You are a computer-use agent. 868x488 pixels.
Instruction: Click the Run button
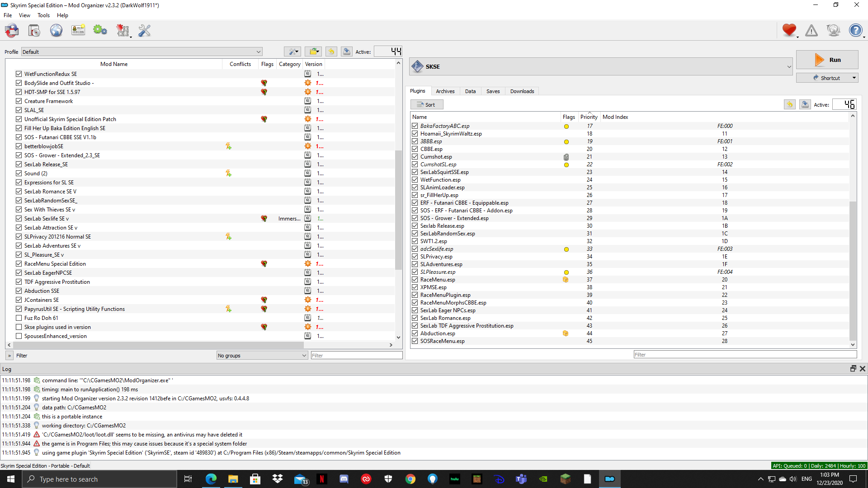pyautogui.click(x=827, y=60)
